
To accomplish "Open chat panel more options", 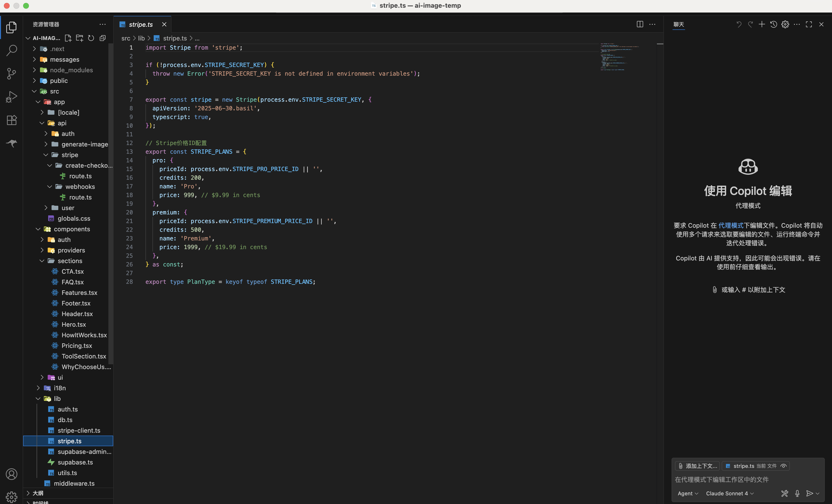I will 797,24.
